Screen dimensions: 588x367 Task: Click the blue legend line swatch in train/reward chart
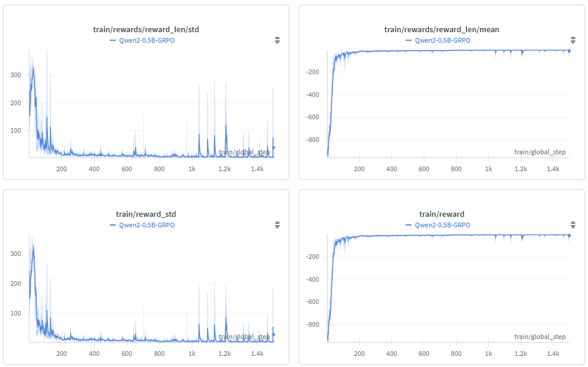point(409,225)
